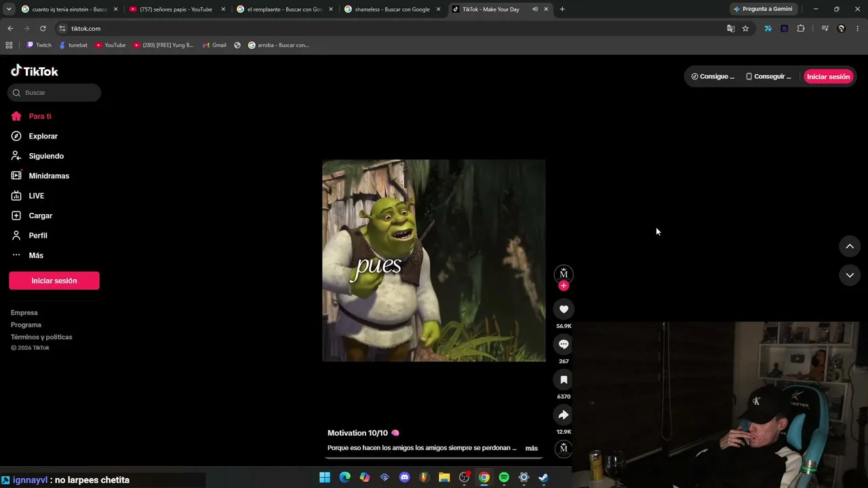Open the Chrome three-dot menu
The width and height of the screenshot is (868, 488).
click(x=858, y=28)
